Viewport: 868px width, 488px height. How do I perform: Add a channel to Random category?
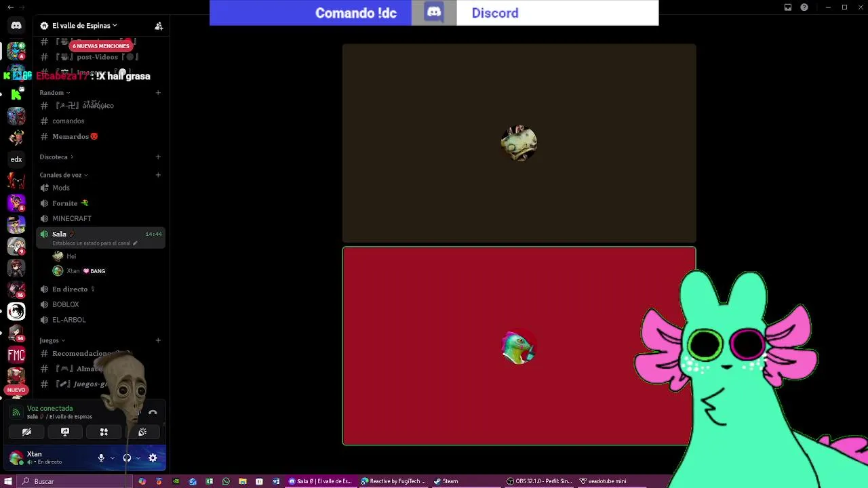pyautogui.click(x=158, y=93)
